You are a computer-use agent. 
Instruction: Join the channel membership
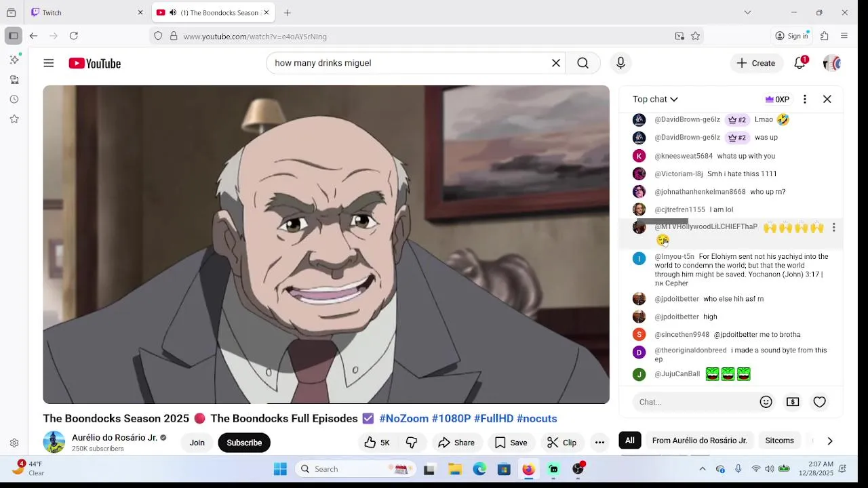click(x=197, y=443)
